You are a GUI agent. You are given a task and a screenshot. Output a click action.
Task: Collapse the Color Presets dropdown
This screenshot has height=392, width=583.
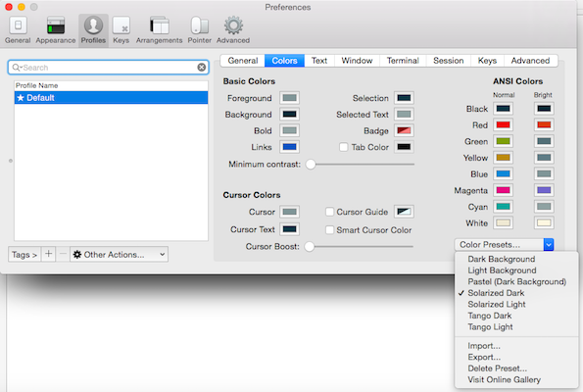(x=549, y=245)
